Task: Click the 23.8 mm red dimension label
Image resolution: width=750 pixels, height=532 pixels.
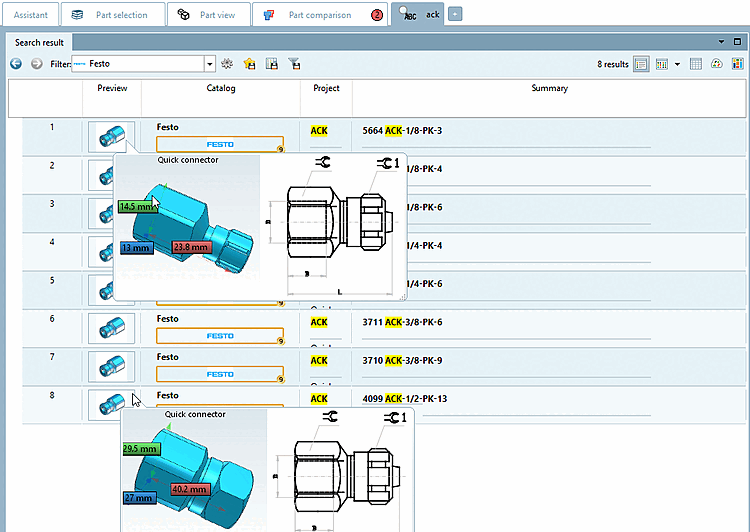Action: (x=191, y=247)
